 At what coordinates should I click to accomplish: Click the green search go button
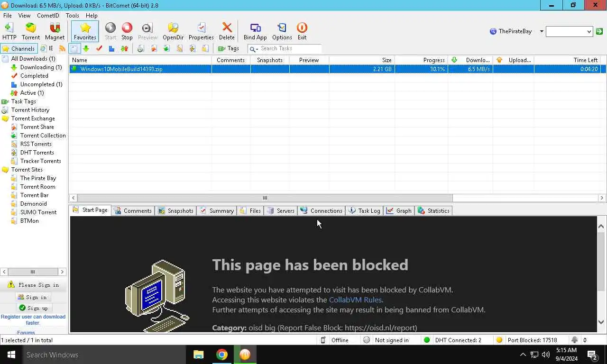599,31
